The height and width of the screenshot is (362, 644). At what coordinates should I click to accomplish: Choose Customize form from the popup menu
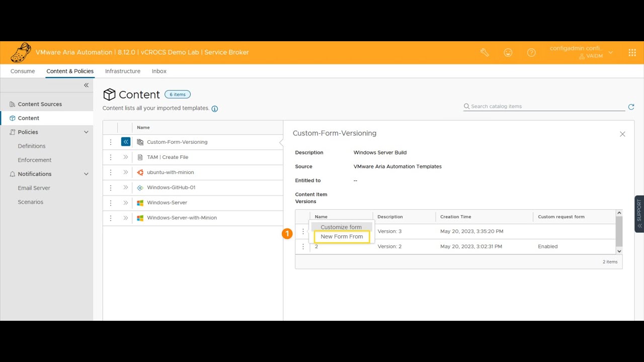coord(341,227)
